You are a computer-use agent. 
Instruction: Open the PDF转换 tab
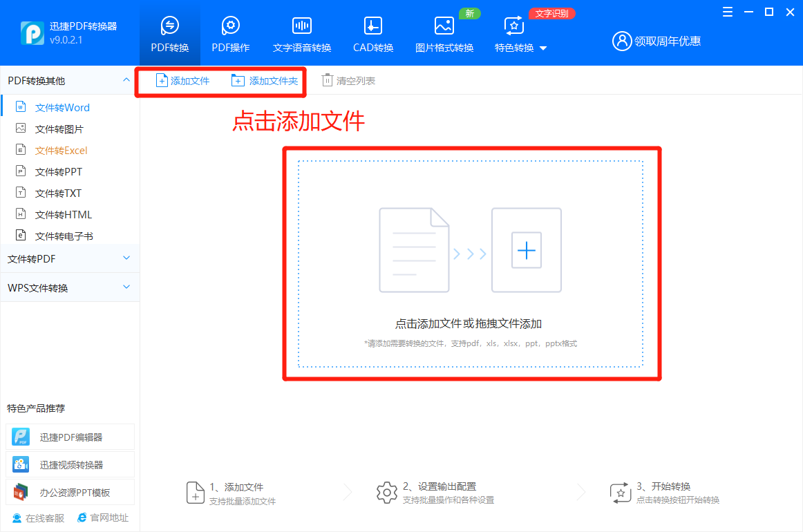pyautogui.click(x=169, y=35)
